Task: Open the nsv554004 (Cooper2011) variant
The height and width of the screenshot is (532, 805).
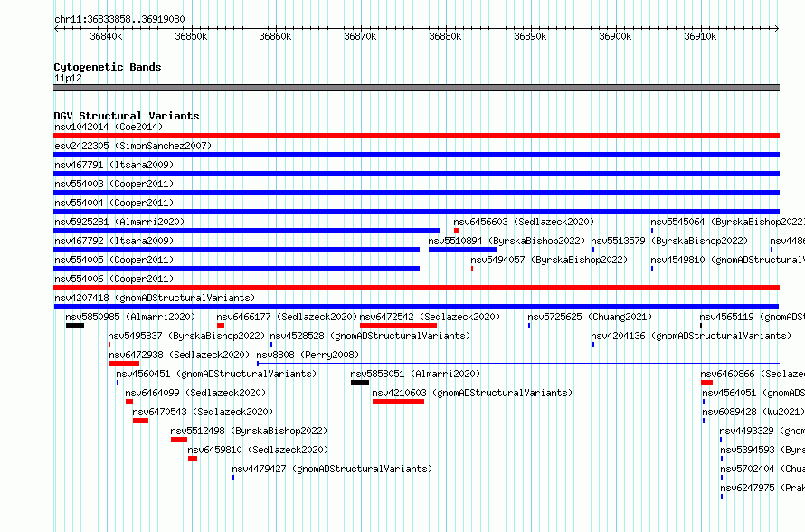Action: pos(114,203)
